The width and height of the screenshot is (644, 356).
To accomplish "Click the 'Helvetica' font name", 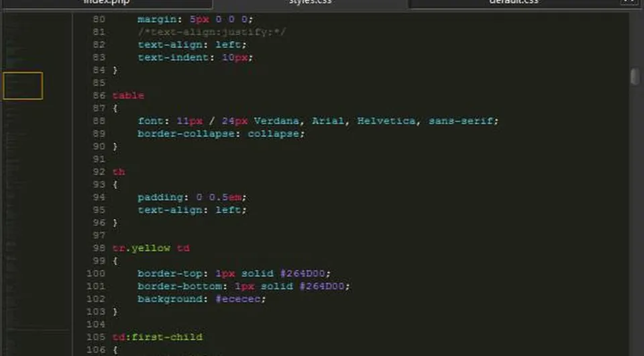I will click(386, 121).
